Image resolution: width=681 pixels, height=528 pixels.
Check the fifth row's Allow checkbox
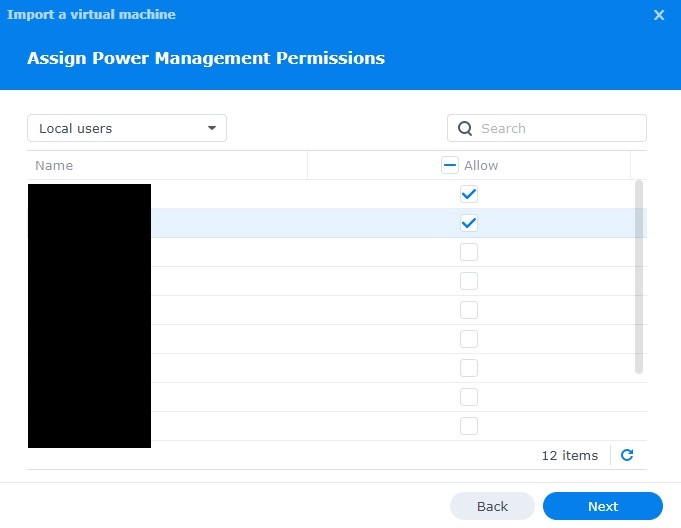pos(469,310)
